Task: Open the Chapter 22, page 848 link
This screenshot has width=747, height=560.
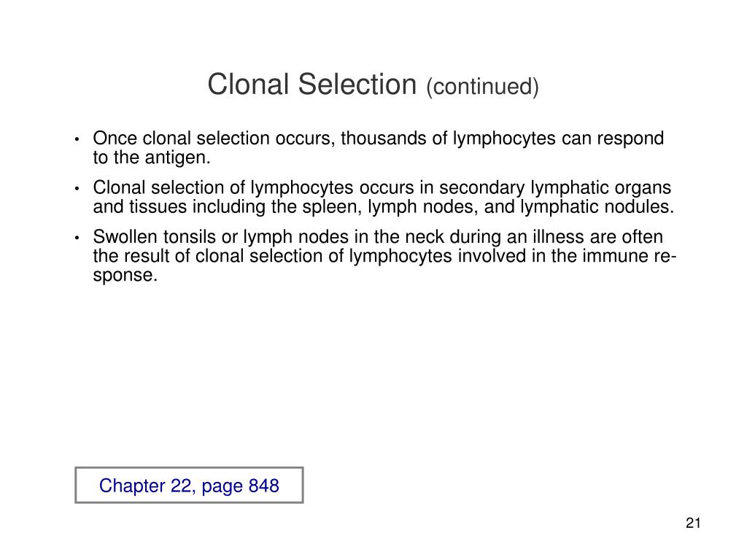Action: [x=189, y=486]
